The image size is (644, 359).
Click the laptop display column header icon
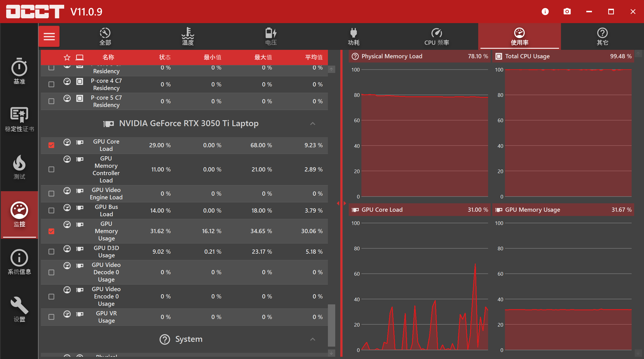tap(80, 57)
